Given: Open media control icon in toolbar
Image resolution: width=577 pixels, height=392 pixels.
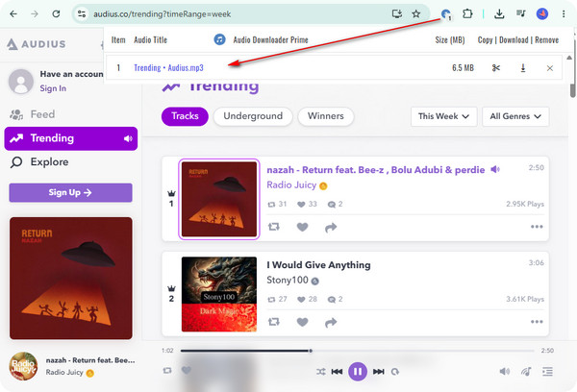Looking at the screenshot, I should (x=520, y=14).
